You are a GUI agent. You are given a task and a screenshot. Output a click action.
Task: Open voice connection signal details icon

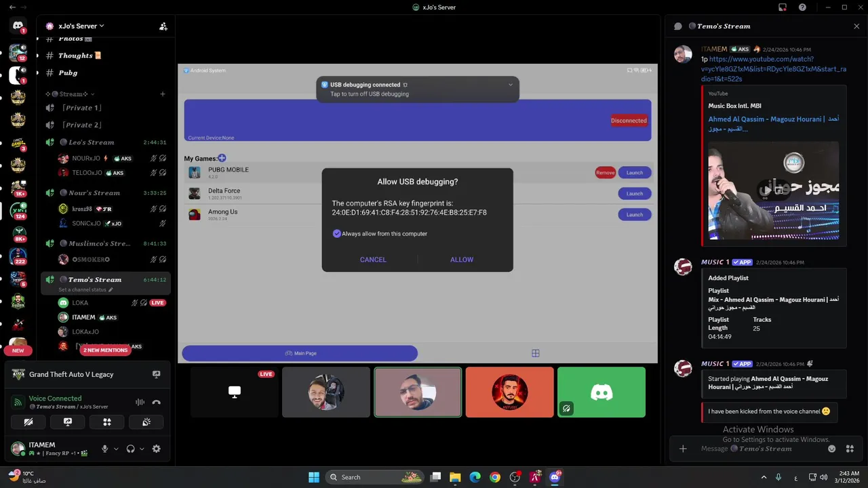click(18, 402)
